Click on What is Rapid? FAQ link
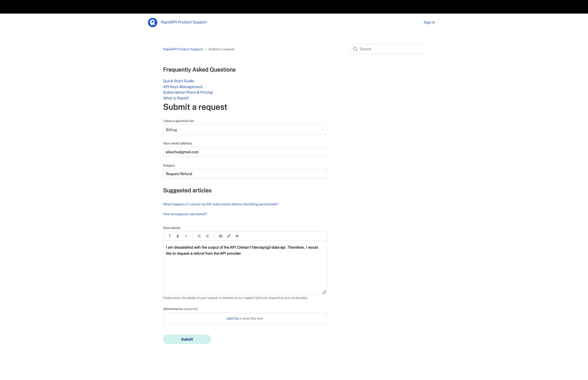588x380 pixels. [x=176, y=98]
